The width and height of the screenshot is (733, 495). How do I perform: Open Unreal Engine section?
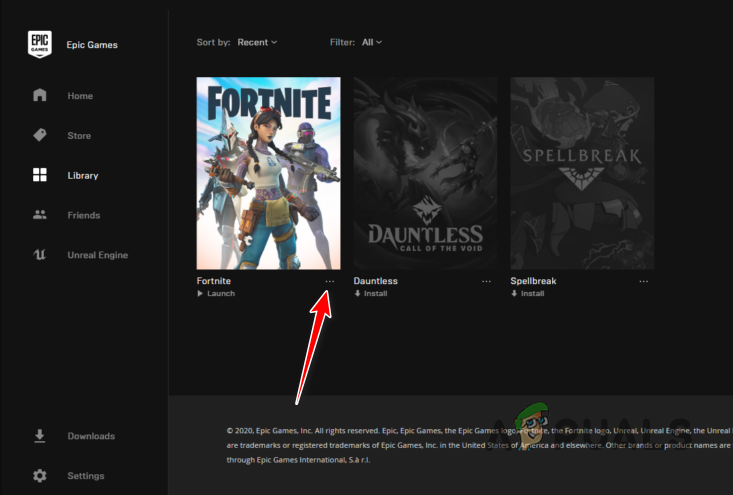pos(97,255)
